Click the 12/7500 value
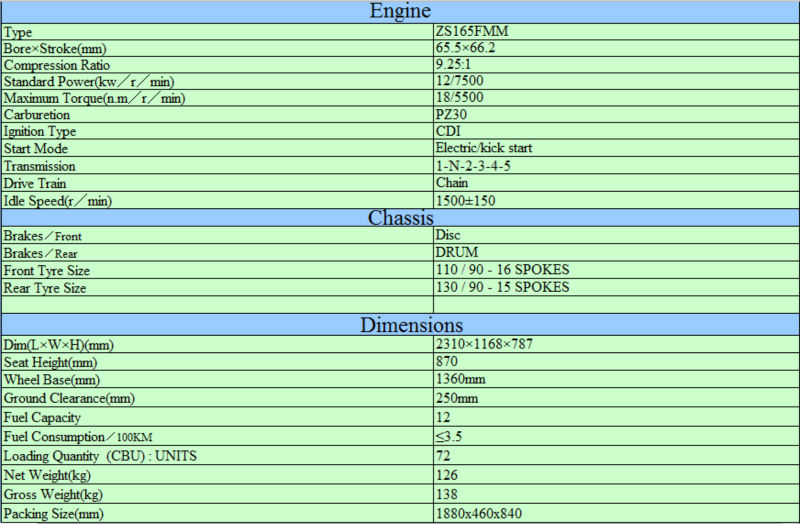The width and height of the screenshot is (800, 524). pos(459,81)
